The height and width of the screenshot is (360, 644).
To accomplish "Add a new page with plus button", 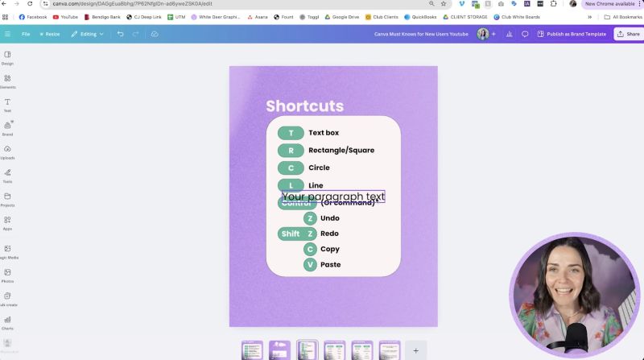I will tap(415, 350).
